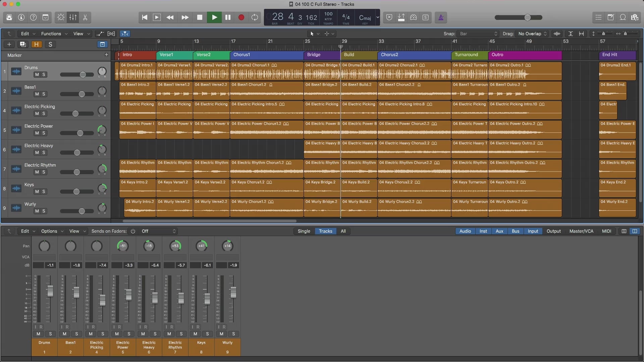Solo the Bass1 track in track header
This screenshot has width=644, height=362.
(44, 94)
